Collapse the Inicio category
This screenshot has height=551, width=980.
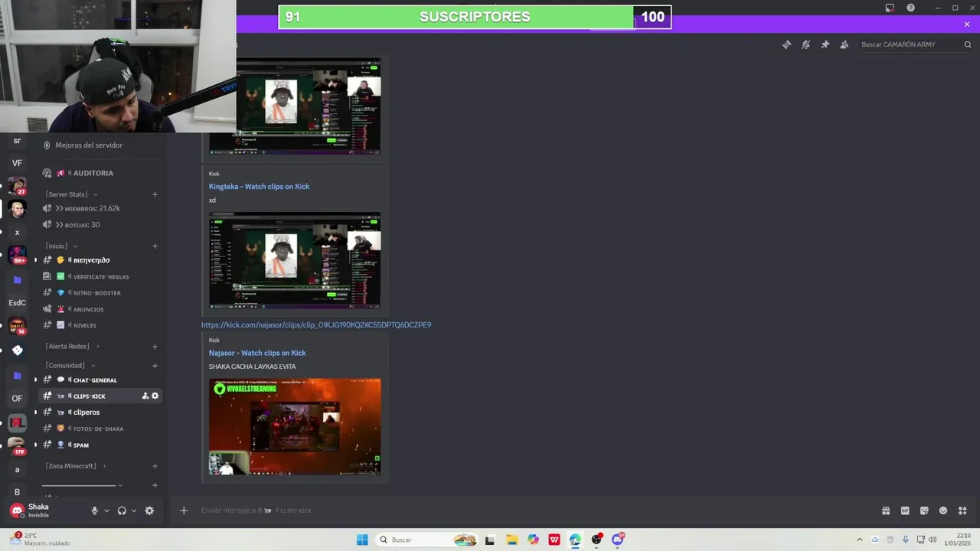pyautogui.click(x=61, y=246)
